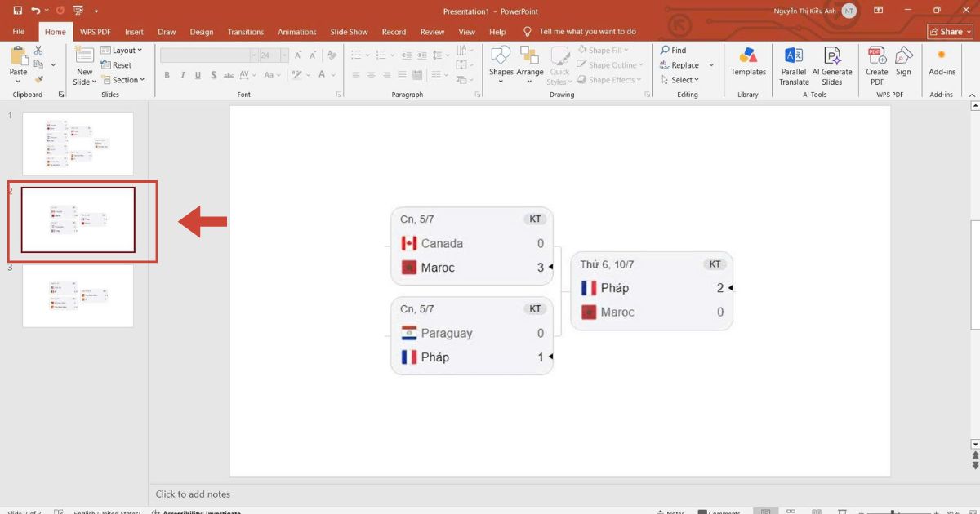Expand the Copy options arrow
This screenshot has height=514, width=980.
point(53,65)
